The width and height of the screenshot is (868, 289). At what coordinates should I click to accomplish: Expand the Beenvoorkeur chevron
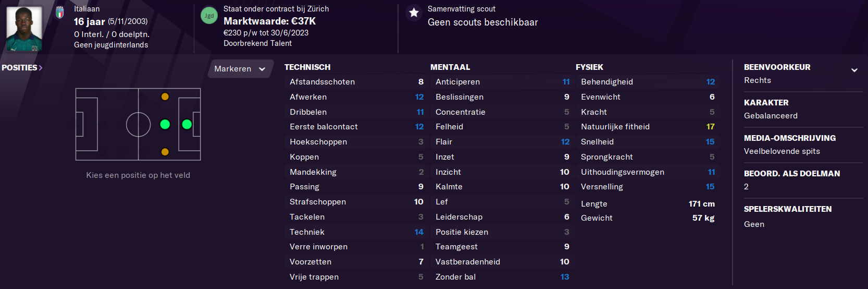coord(854,70)
